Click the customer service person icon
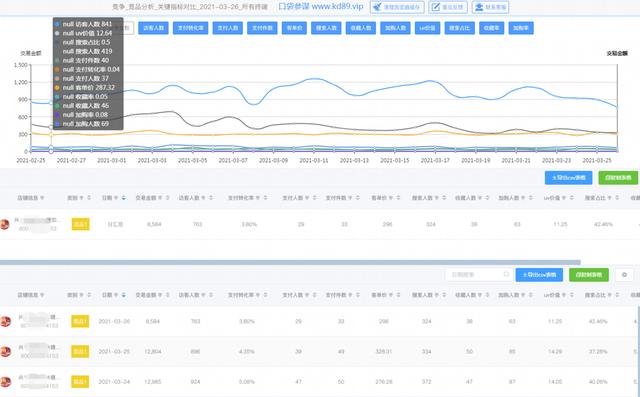This screenshot has height=397, width=640. (479, 7)
